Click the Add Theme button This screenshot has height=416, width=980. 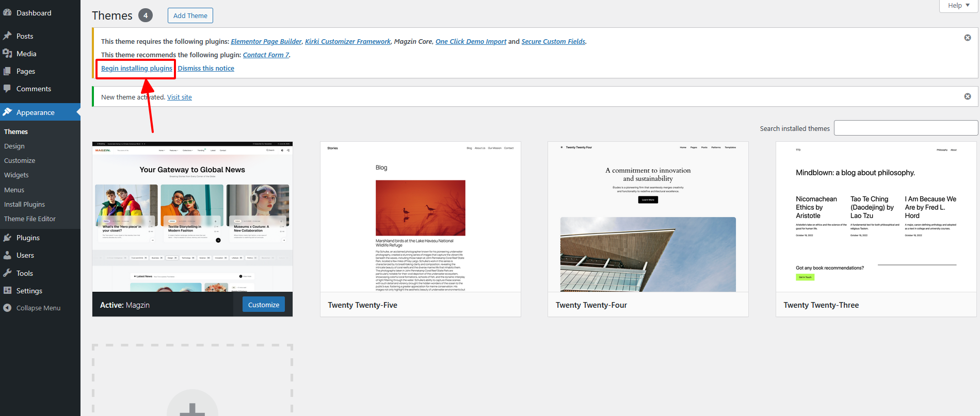[x=190, y=15]
